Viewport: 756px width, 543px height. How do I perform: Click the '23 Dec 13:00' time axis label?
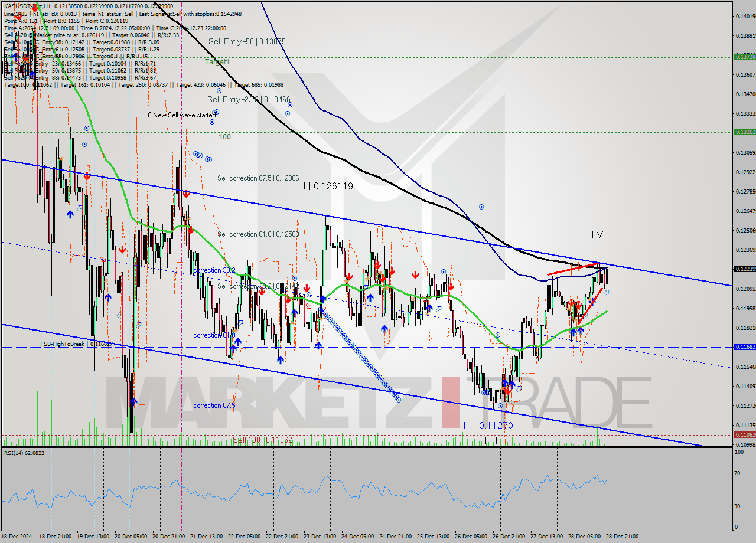coord(321,537)
